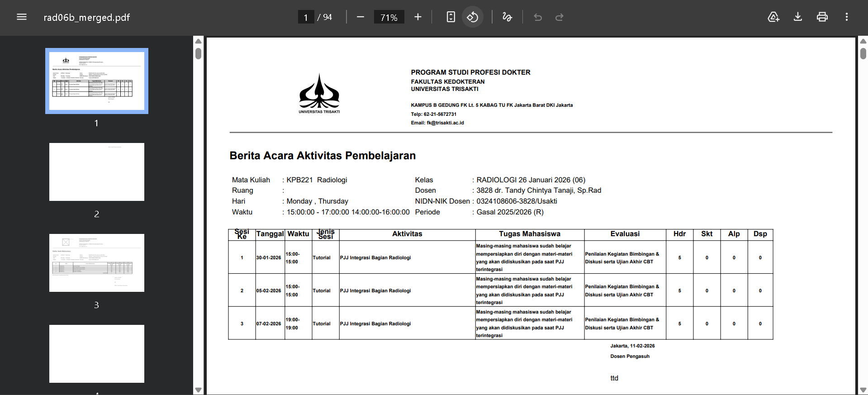Print the document

coord(822,17)
